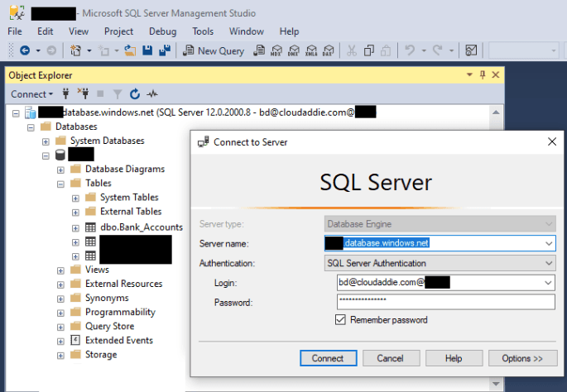This screenshot has height=392, width=567.
Task: Click the Connect button in dialog
Action: pos(328,358)
